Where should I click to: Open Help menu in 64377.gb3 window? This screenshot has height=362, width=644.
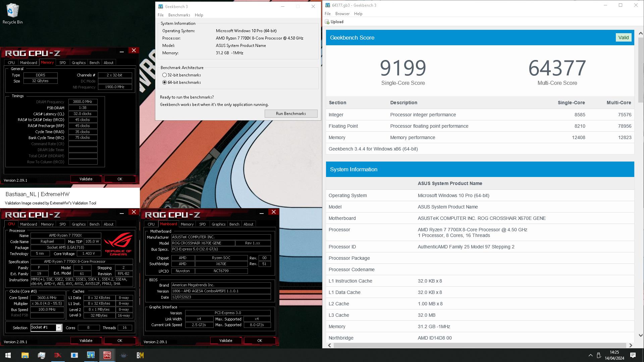pos(358,14)
